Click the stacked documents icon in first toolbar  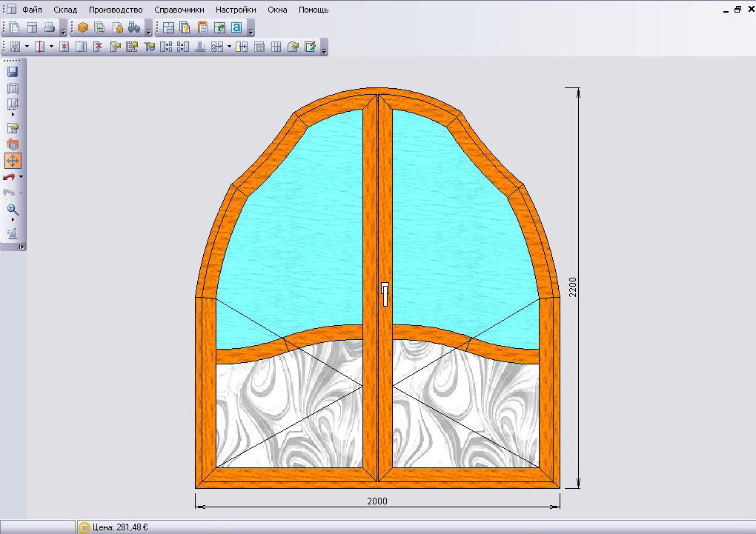[x=15, y=27]
